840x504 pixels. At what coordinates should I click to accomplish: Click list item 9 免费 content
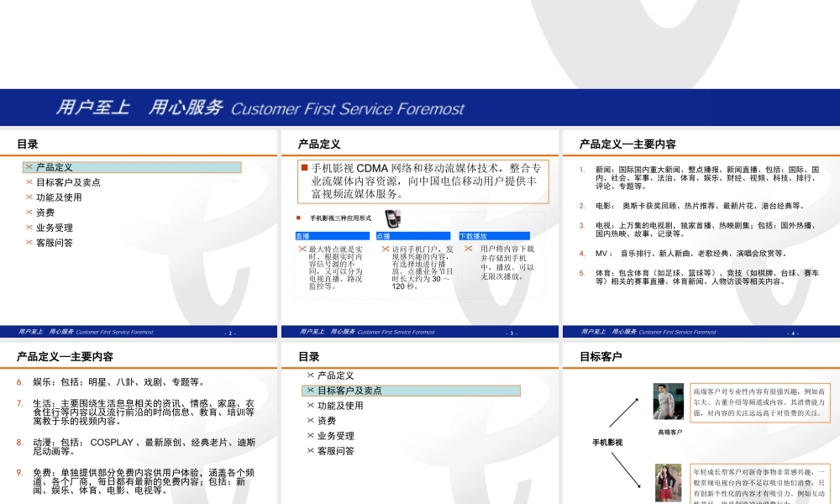coord(144,481)
